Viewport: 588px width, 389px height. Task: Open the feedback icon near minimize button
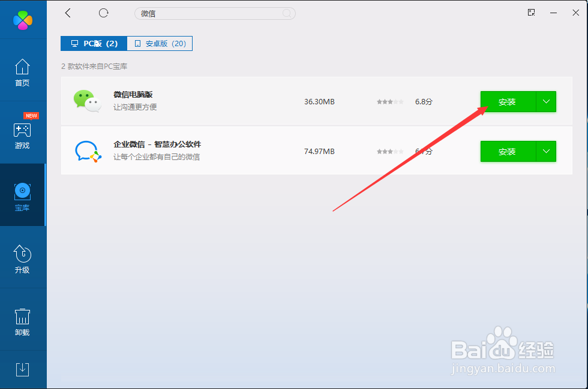pos(532,13)
